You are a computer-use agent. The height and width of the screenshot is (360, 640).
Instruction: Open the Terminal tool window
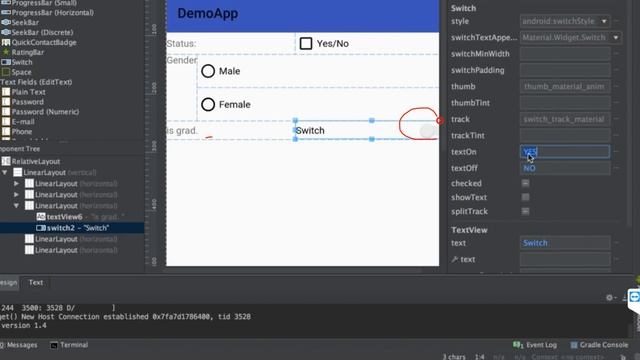point(69,345)
